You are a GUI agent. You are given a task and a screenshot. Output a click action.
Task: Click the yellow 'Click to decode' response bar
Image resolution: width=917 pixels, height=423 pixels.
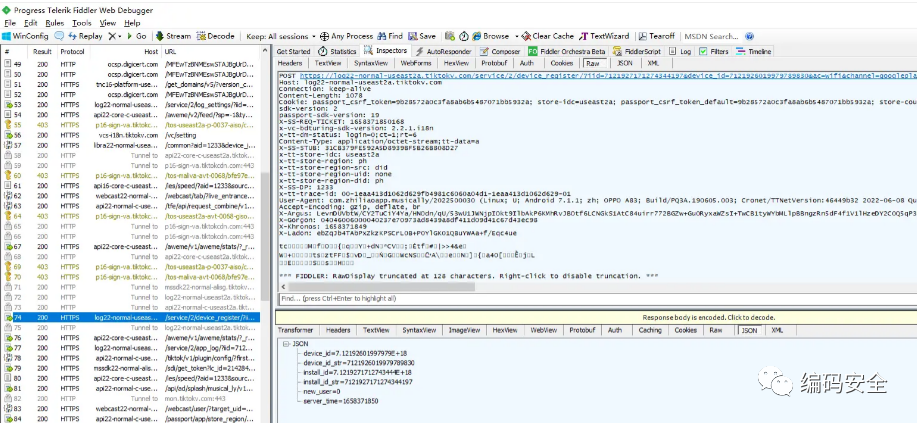596,317
